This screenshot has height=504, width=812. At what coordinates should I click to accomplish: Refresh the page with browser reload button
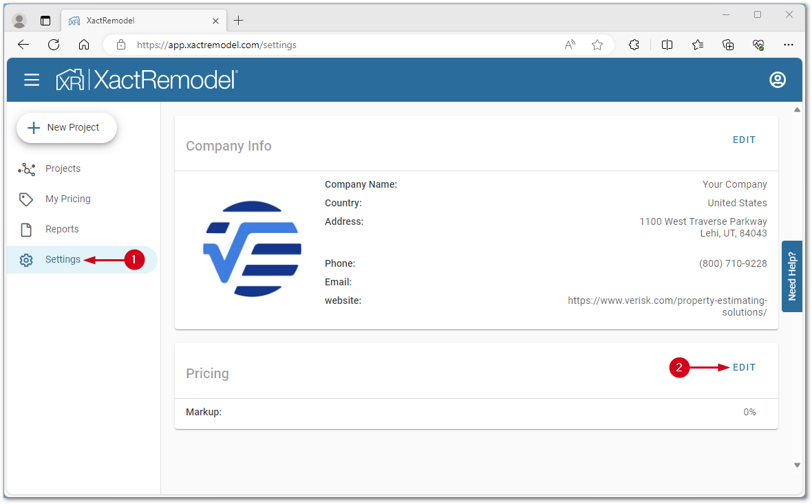[54, 45]
